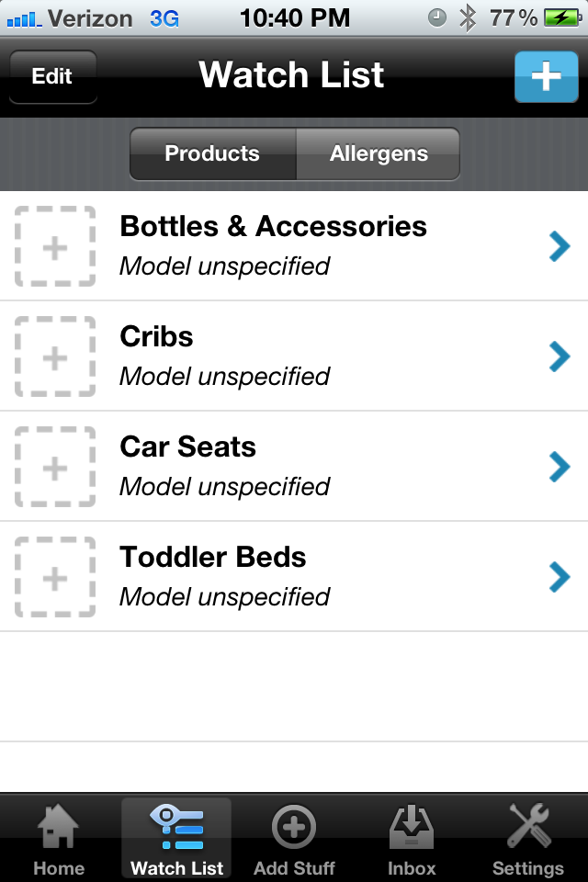
Task: Add photo placeholder for Bottles & Accessories
Action: [x=55, y=246]
